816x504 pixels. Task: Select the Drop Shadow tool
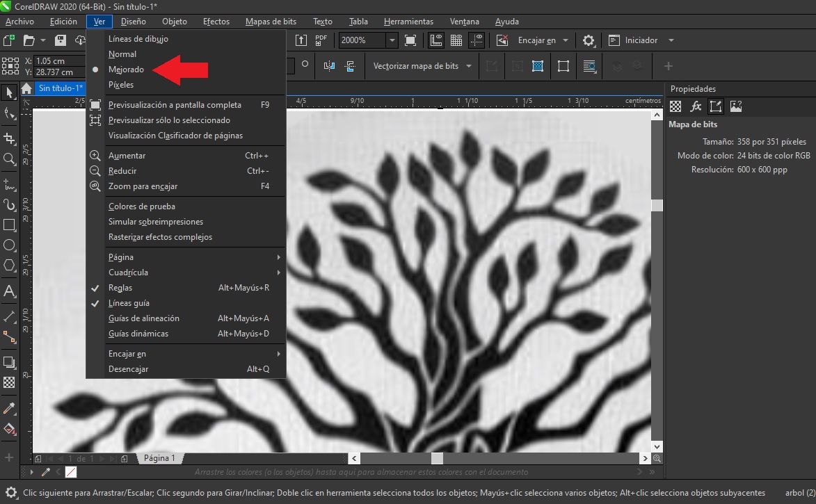9,362
